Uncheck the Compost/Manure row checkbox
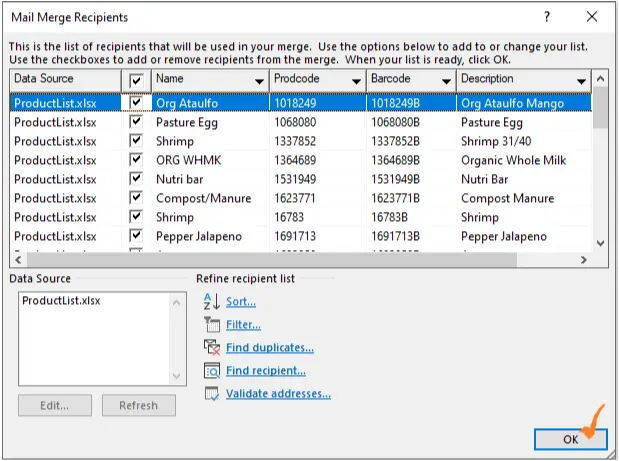 136,197
